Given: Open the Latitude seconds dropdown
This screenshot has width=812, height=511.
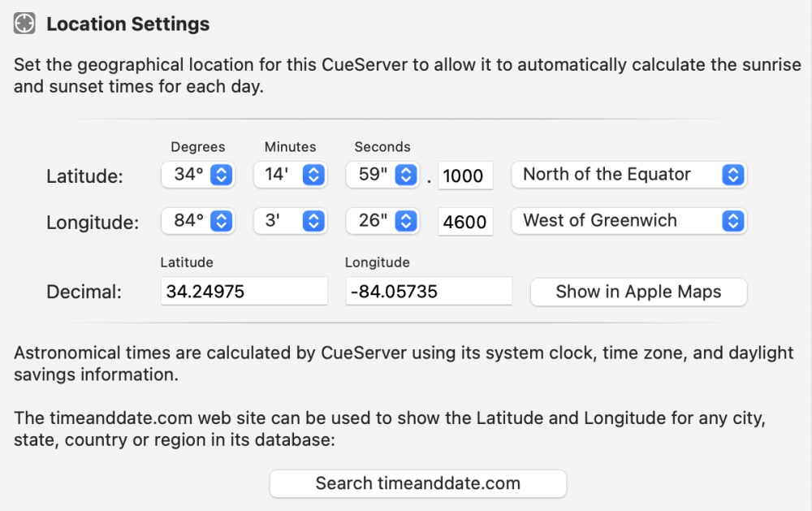Looking at the screenshot, I should click(382, 175).
